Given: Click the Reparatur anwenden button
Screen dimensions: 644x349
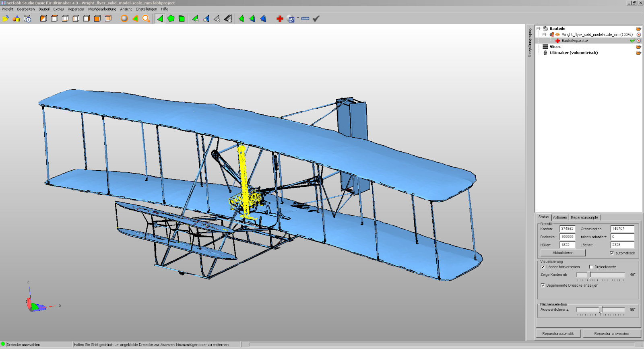Looking at the screenshot, I should (612, 334).
